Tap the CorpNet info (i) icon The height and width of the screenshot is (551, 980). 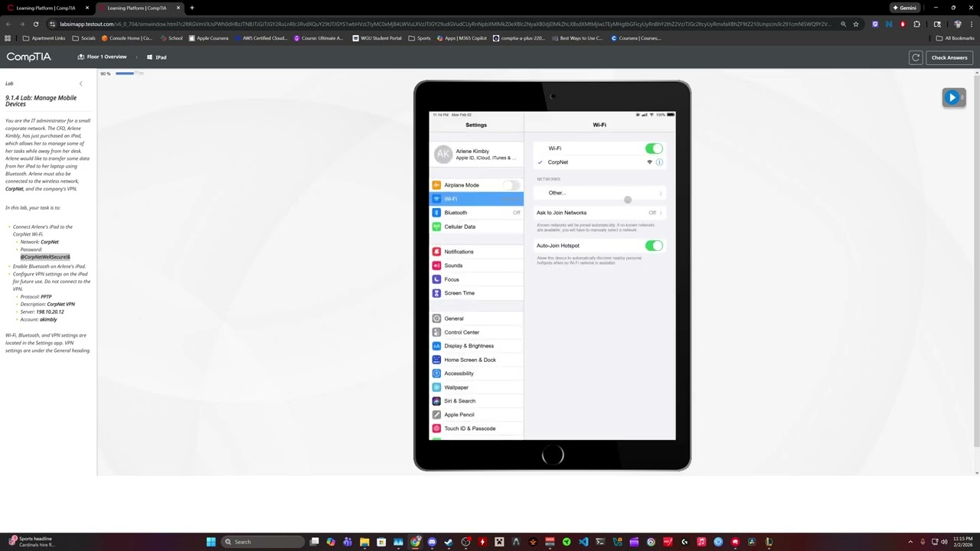[659, 162]
